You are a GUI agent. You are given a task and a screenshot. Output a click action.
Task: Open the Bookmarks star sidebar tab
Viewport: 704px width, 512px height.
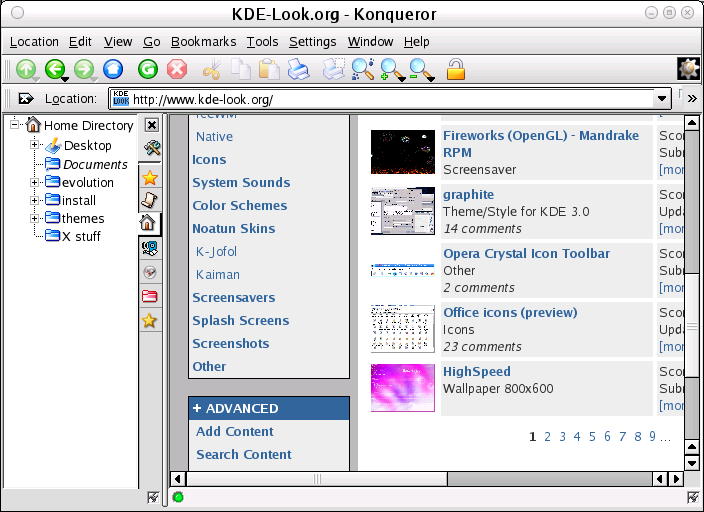(x=150, y=178)
